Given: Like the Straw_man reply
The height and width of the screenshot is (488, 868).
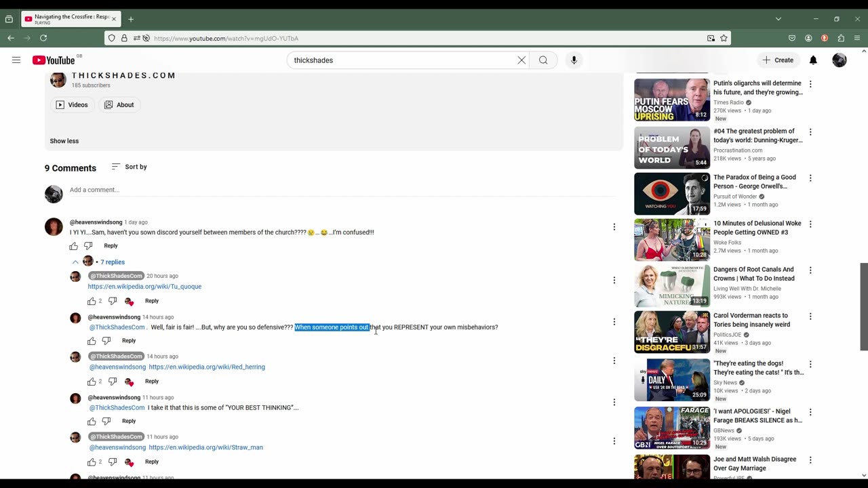Looking at the screenshot, I should (x=92, y=462).
